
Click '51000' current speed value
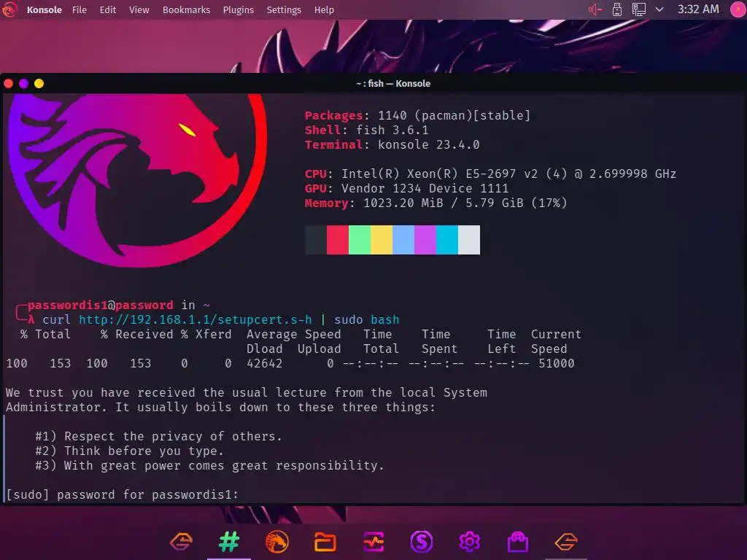click(557, 363)
